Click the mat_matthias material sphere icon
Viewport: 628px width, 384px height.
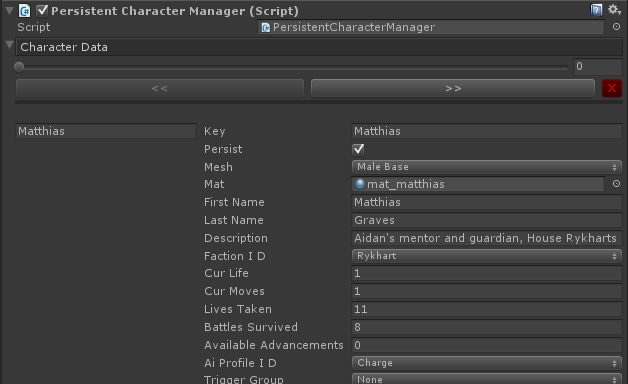pos(360,184)
